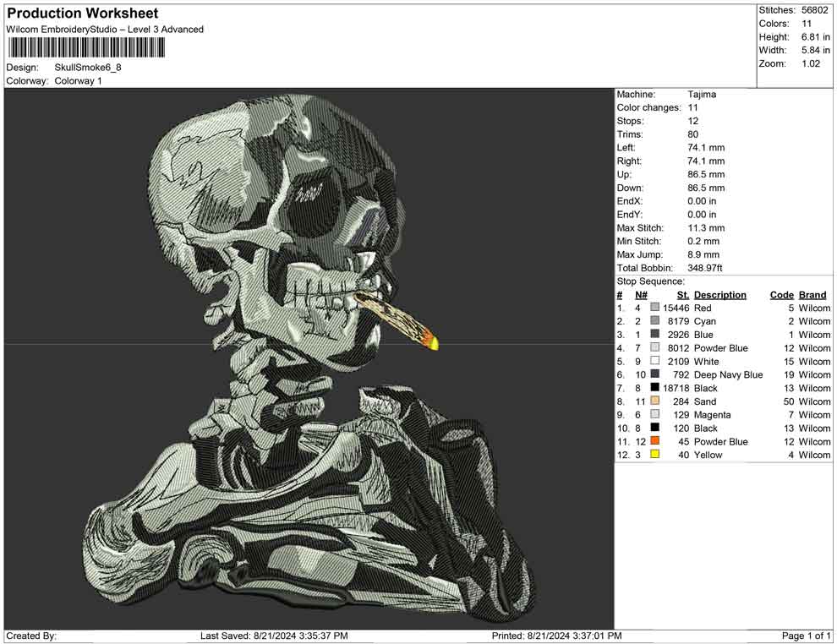Select the Blue color swatch in stop 3

click(x=654, y=335)
